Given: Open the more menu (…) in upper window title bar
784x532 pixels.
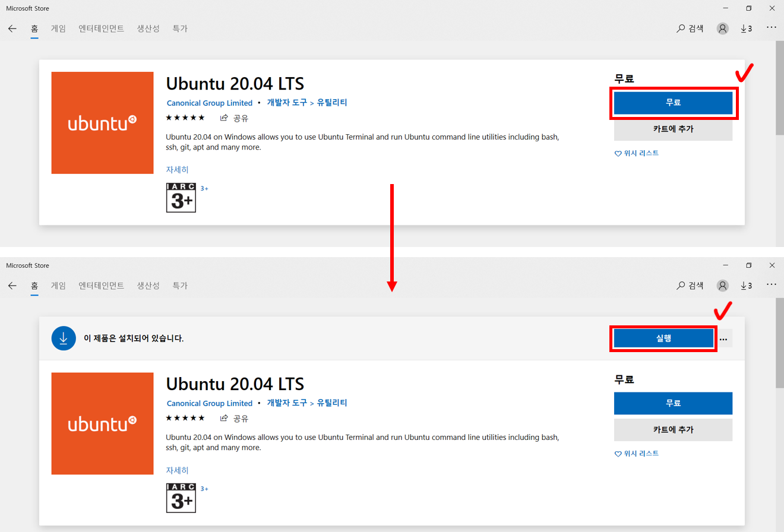Looking at the screenshot, I should 772,27.
